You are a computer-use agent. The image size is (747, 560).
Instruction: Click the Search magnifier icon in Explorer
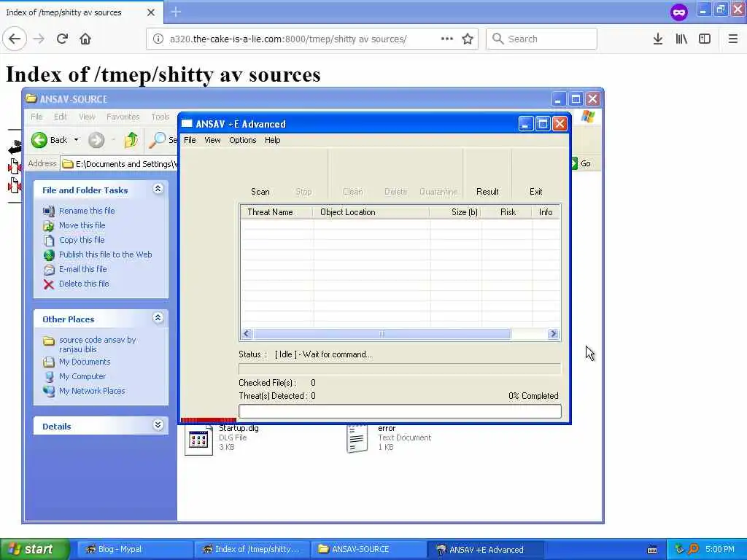157,140
